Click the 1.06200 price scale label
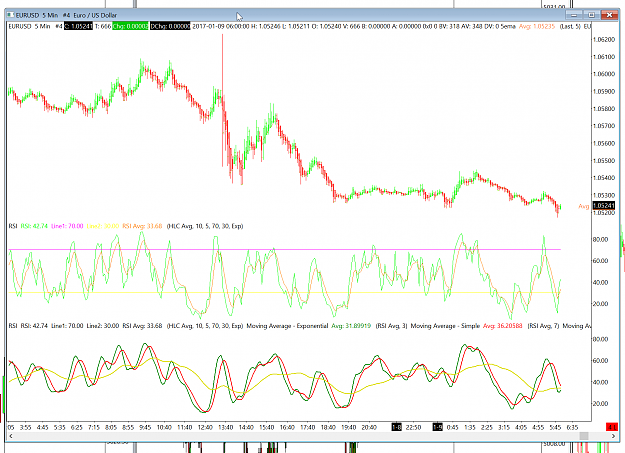Screen dimensions: 625x453 [604, 39]
